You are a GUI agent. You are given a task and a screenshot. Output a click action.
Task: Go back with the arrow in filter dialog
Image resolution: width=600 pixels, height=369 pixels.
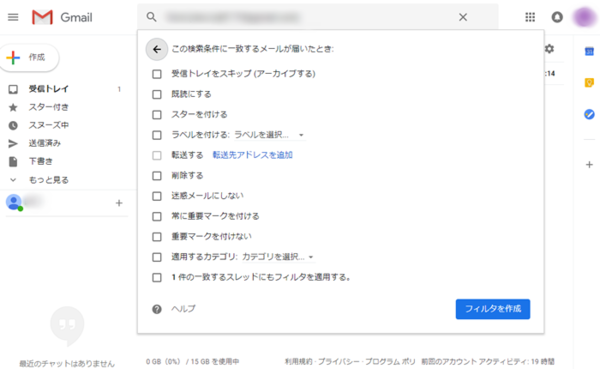click(157, 49)
